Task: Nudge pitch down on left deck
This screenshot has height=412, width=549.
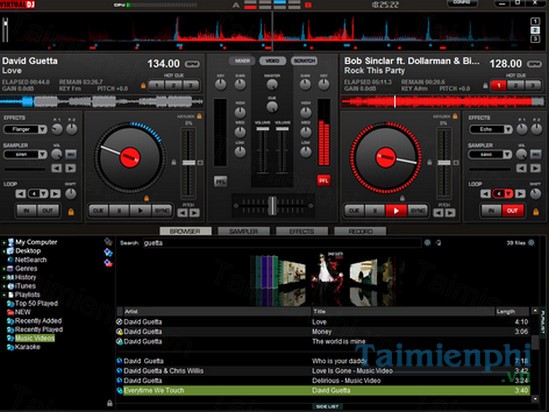Action: click(x=182, y=213)
